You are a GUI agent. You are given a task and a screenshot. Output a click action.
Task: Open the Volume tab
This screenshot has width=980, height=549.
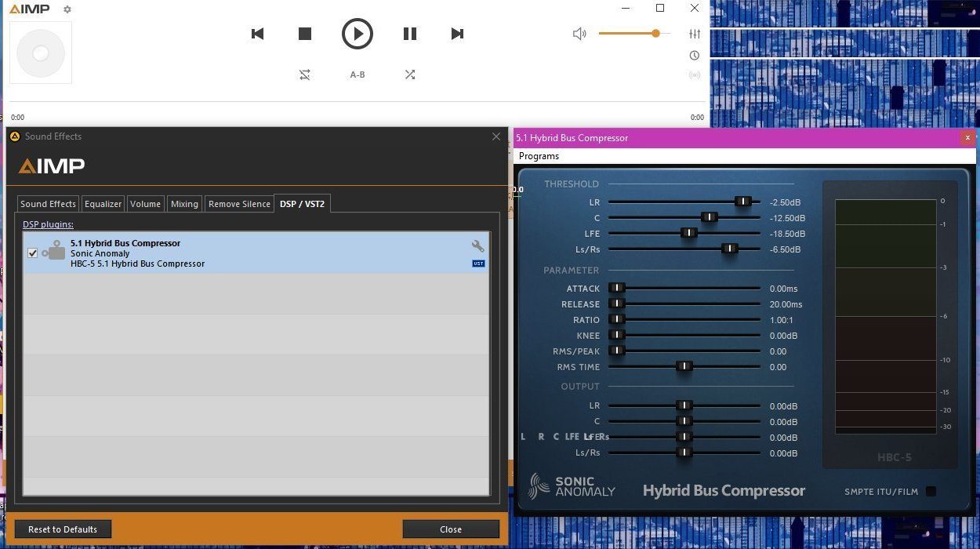point(145,204)
